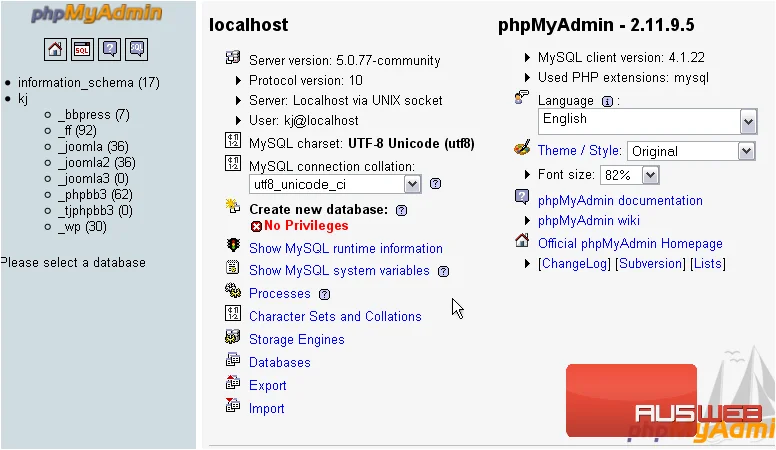Open Show MySQL runtime information link
This screenshot has width=776, height=450.
click(345, 249)
